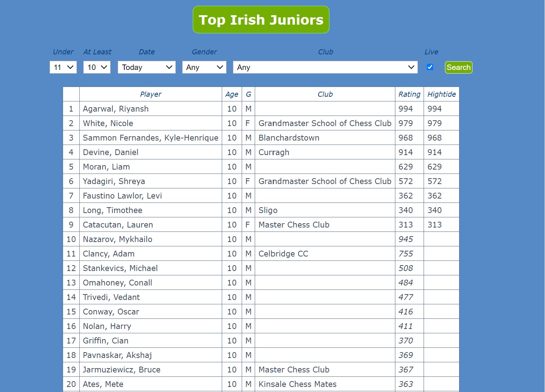
Task: Select player White, Nicole
Action: point(108,123)
